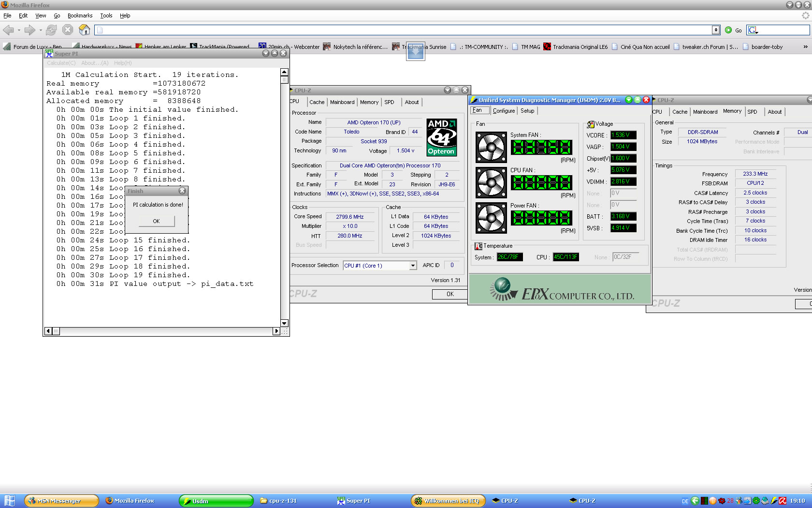Expand the address bar history dropdown

tap(716, 30)
